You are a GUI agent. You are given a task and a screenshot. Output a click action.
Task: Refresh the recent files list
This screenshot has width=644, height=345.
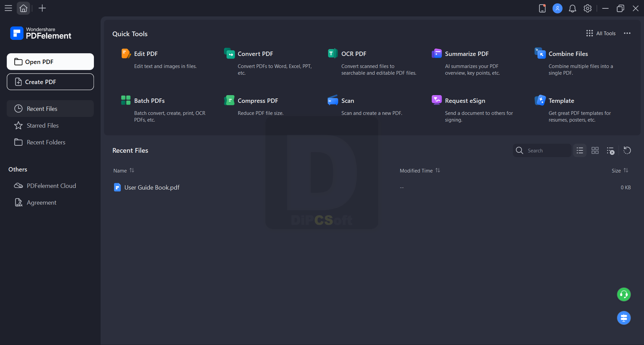(627, 150)
